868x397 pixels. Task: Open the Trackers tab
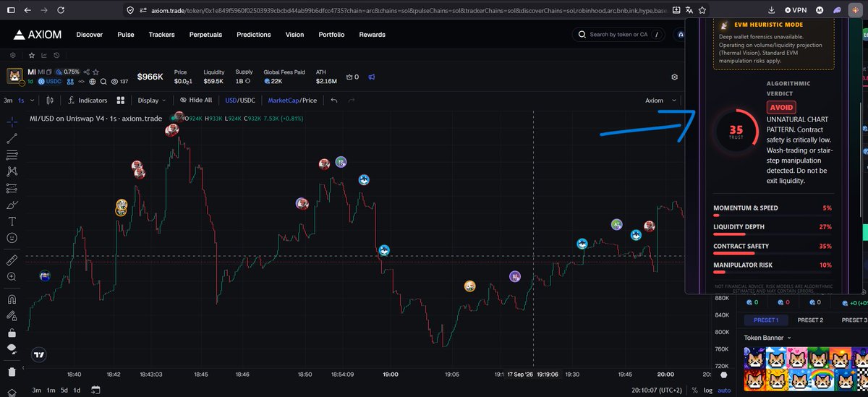[162, 34]
